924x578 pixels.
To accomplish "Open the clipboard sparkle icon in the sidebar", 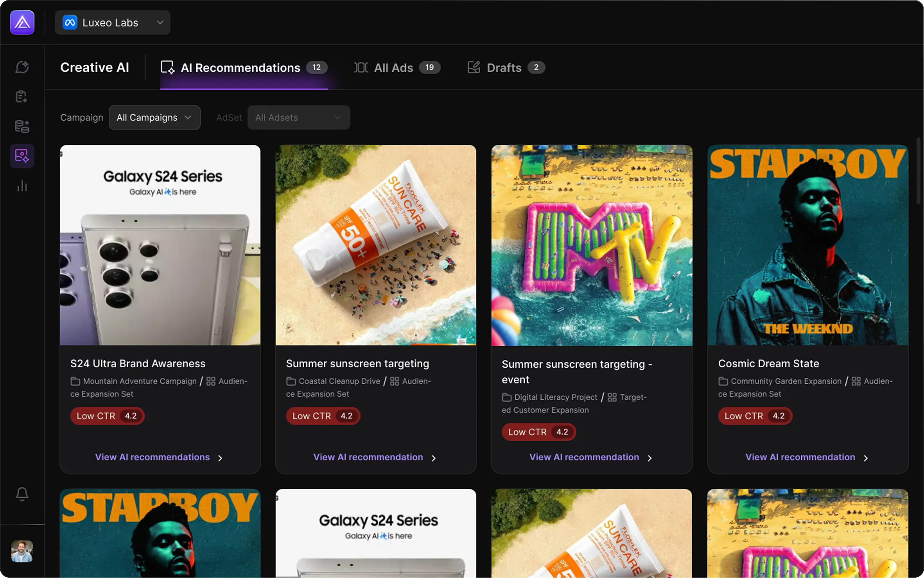I will (22, 96).
